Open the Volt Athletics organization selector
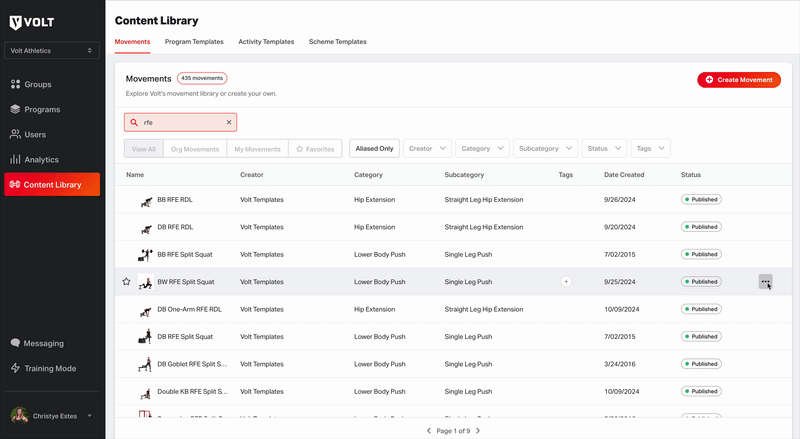The image size is (800, 439). [x=52, y=51]
